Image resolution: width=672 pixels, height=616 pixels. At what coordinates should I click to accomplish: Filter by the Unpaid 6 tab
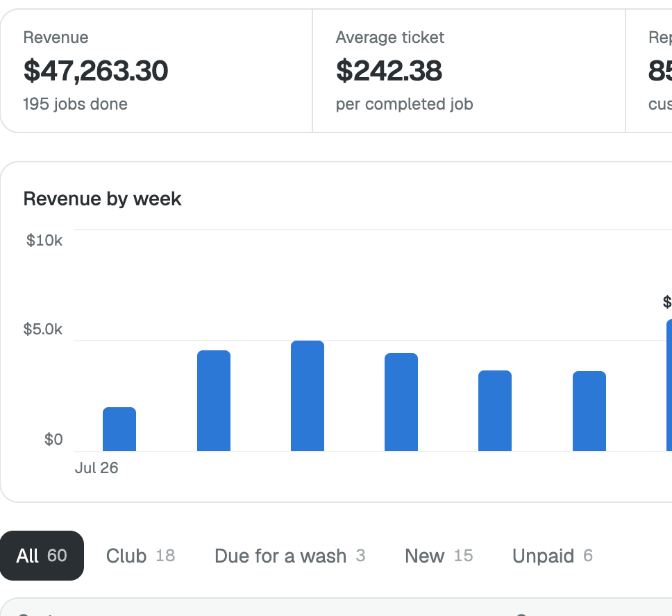(x=553, y=556)
